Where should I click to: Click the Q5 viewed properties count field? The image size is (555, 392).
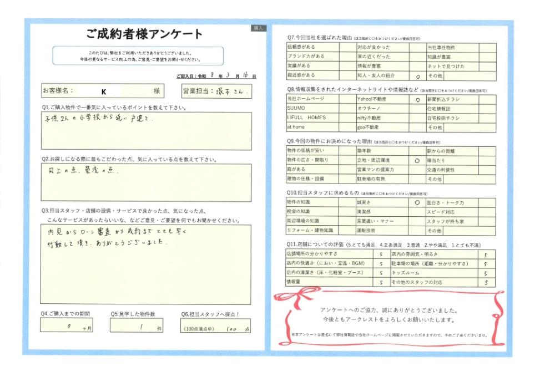pyautogui.click(x=137, y=325)
